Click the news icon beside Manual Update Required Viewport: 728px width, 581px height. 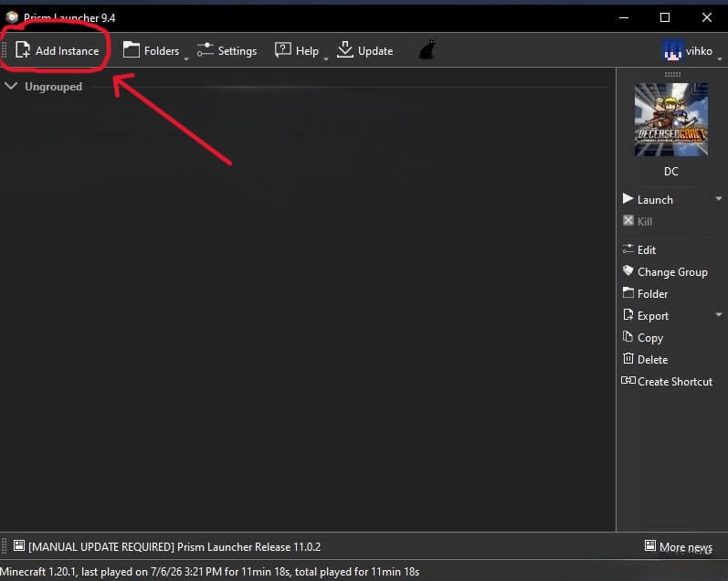[19, 545]
